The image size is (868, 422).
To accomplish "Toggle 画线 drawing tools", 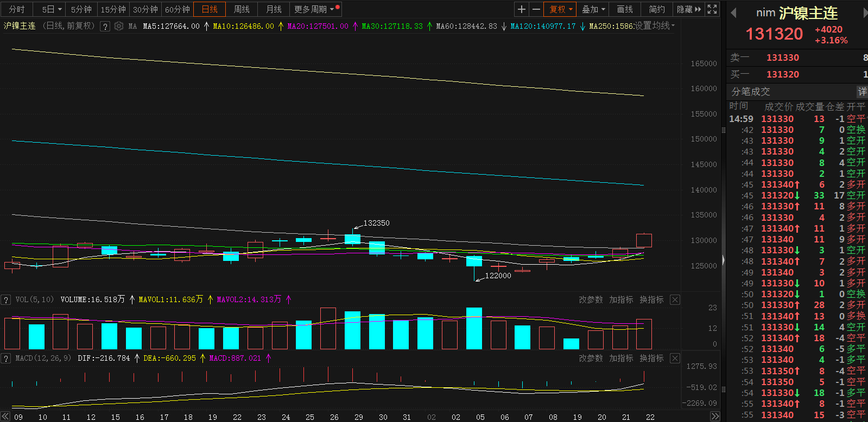I will 625,9.
